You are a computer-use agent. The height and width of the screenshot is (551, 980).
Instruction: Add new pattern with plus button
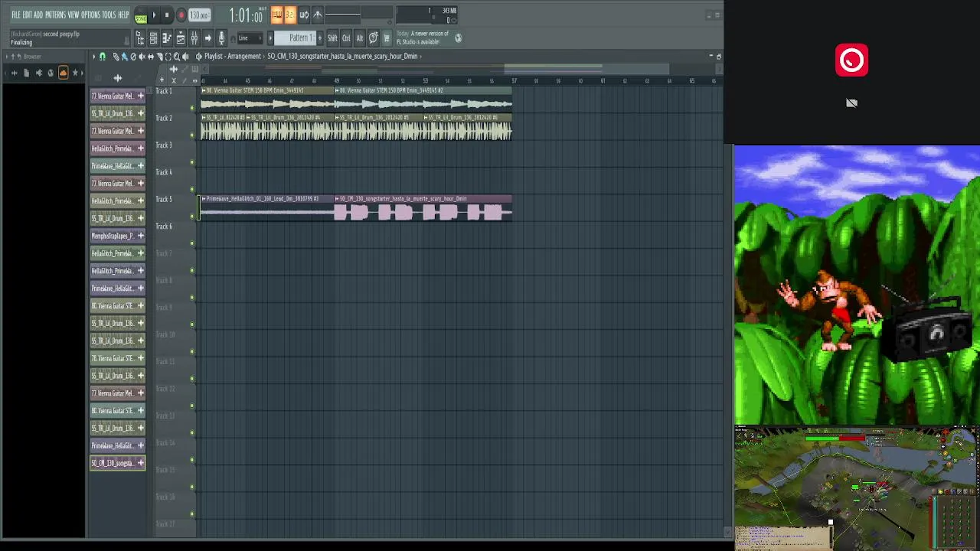coord(320,37)
